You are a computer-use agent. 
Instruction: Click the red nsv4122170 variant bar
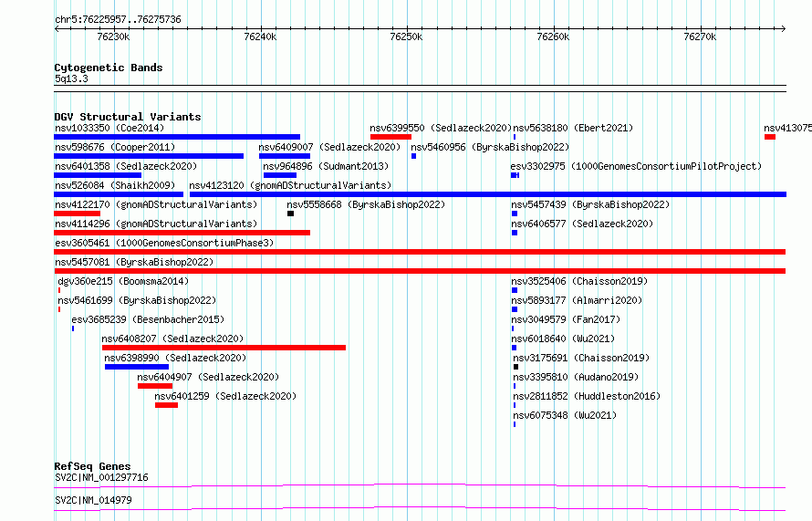(x=78, y=214)
